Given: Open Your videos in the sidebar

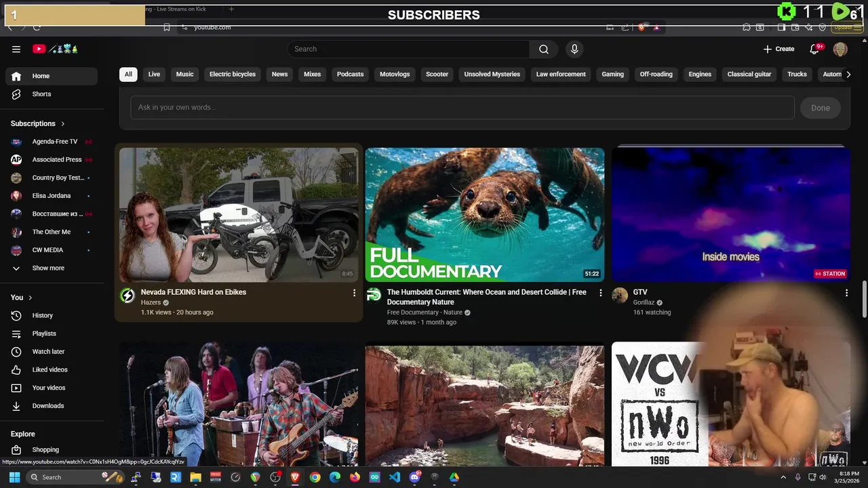Looking at the screenshot, I should point(52,388).
